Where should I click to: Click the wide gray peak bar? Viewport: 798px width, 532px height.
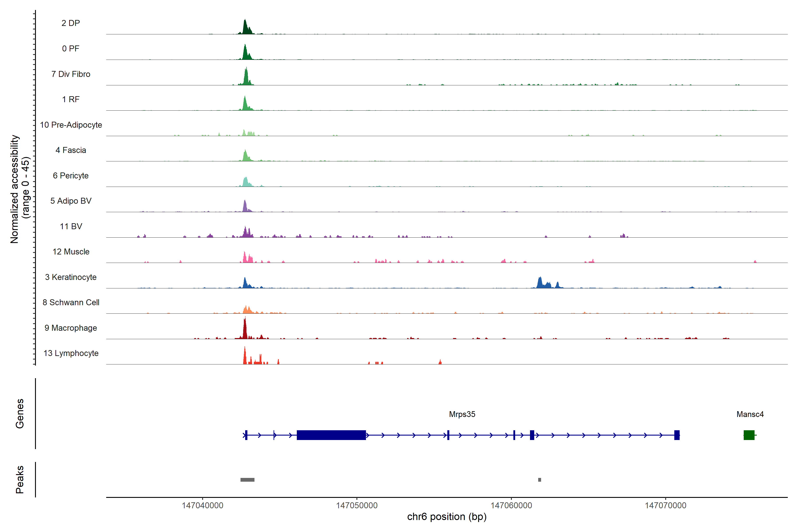point(247,480)
